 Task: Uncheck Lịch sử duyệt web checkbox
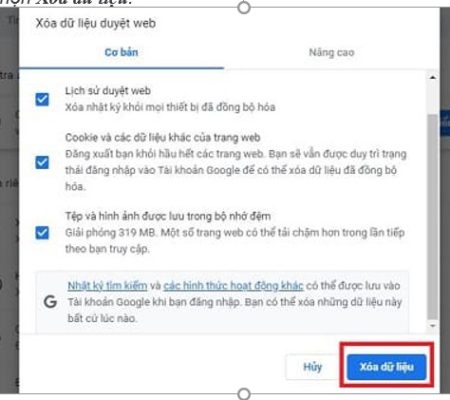(42, 99)
